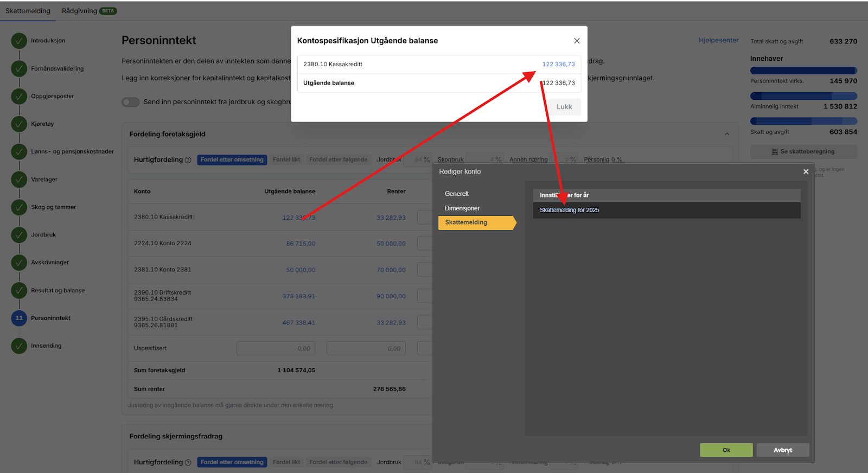
Task: Switch to the Skattemelding top tab
Action: click(x=28, y=11)
